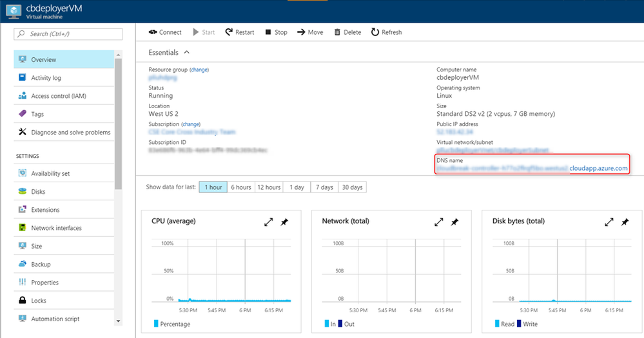The width and height of the screenshot is (644, 338).
Task: Click the Size icon in sidebar
Action: pyautogui.click(x=22, y=246)
